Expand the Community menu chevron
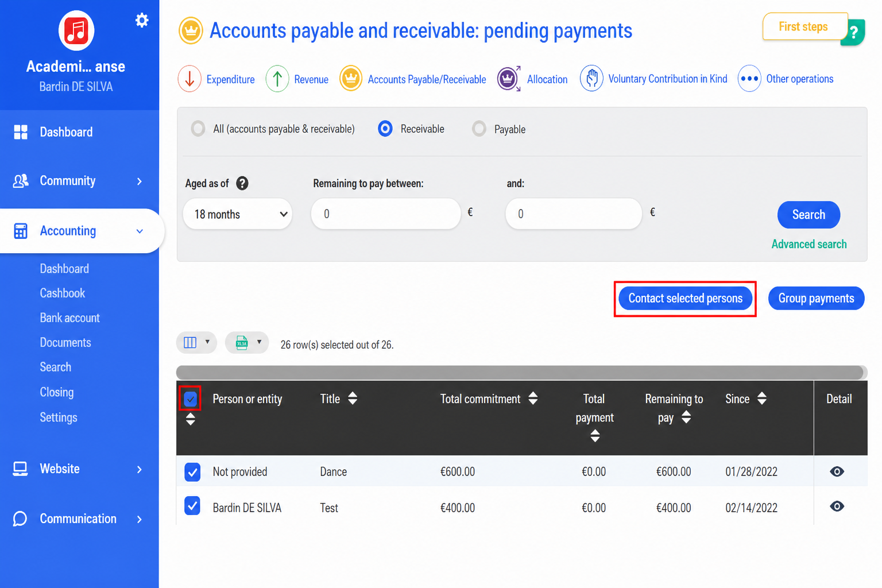Viewport: 882px width, 588px height. tap(140, 181)
